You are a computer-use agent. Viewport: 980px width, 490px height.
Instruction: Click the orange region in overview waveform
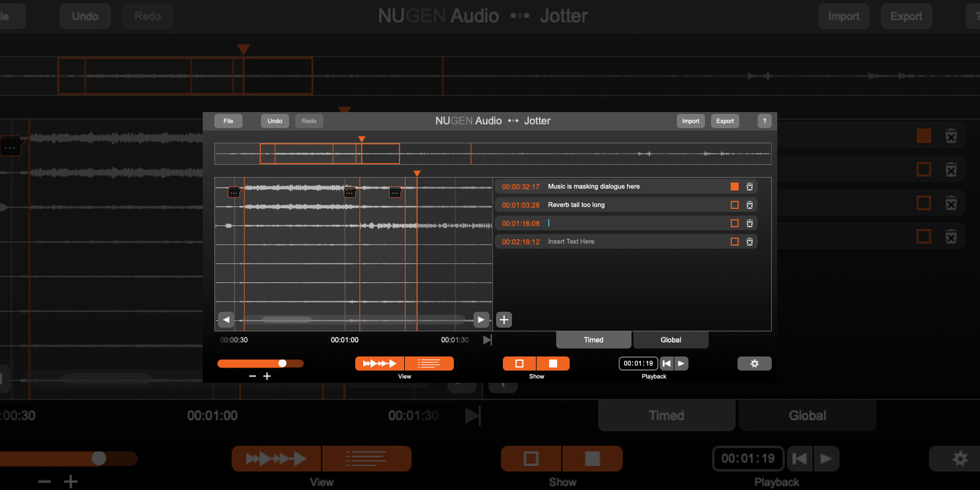[x=330, y=154]
